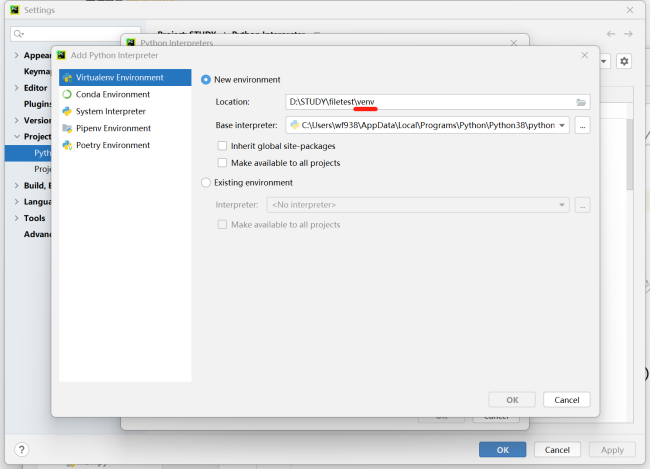Click OK in Add Python Interpreter dialog
This screenshot has height=469, width=650.
(x=512, y=400)
